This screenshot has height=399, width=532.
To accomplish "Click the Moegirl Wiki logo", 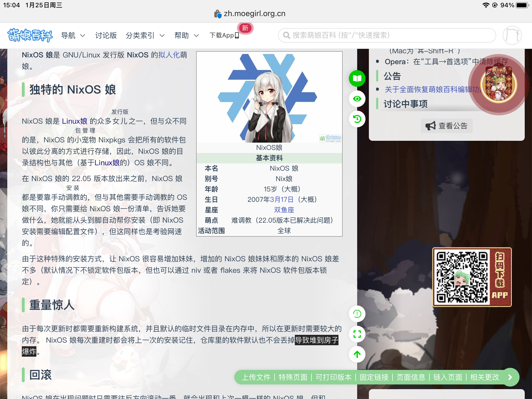I will point(30,35).
